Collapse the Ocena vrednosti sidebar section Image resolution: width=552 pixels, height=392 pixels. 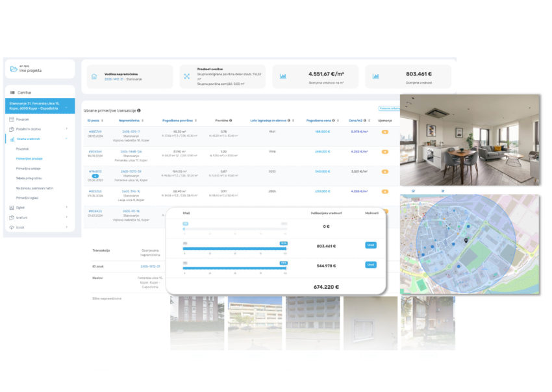click(x=66, y=139)
